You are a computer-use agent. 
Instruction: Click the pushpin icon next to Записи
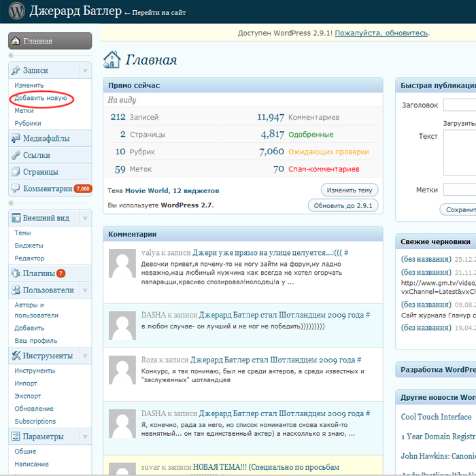click(16, 70)
